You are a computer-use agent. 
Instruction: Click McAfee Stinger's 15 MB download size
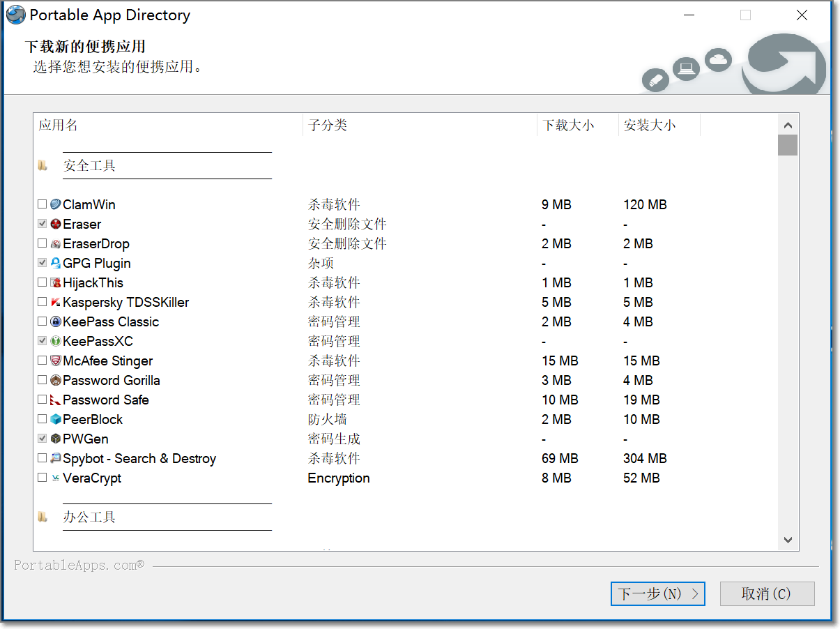(x=560, y=361)
